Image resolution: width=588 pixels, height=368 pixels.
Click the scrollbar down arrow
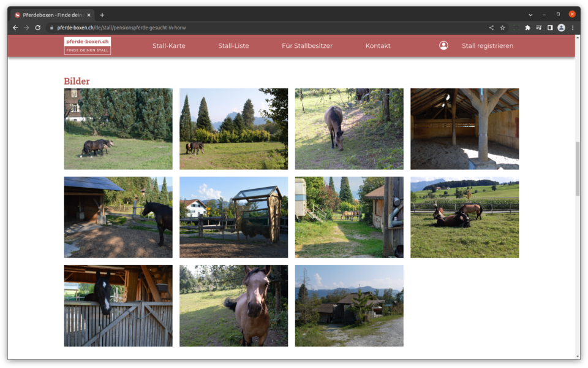point(578,356)
